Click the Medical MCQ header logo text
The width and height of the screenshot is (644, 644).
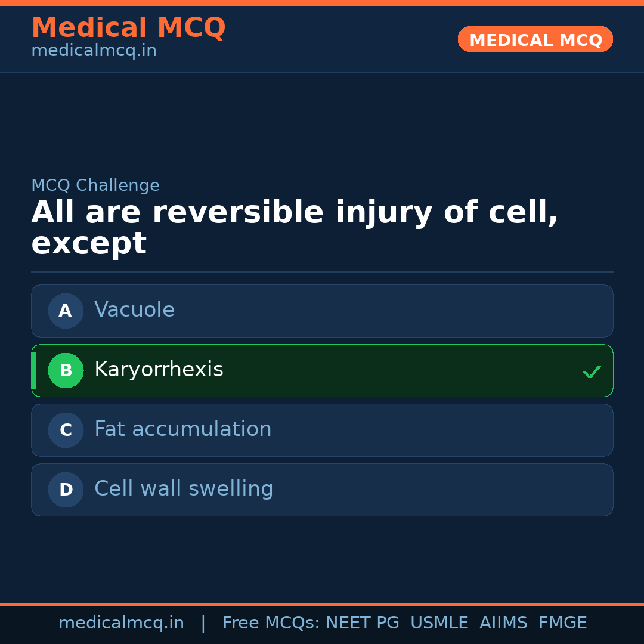click(x=128, y=28)
